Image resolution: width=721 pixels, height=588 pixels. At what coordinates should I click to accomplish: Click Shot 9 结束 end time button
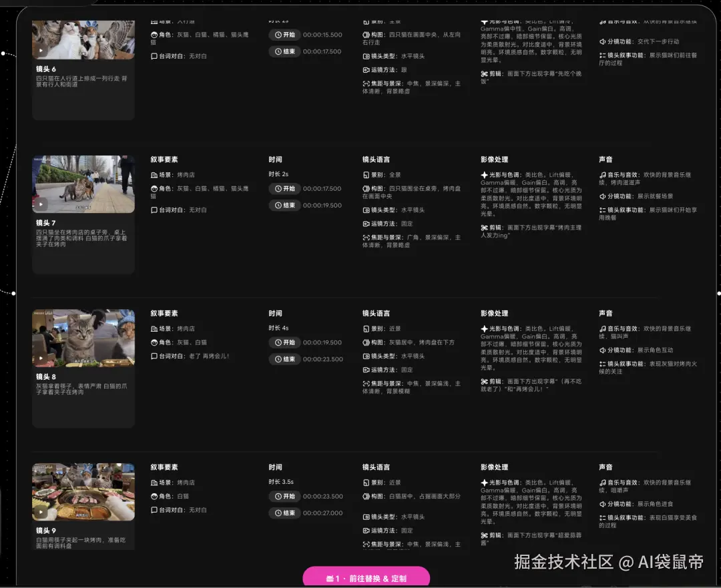click(x=284, y=513)
